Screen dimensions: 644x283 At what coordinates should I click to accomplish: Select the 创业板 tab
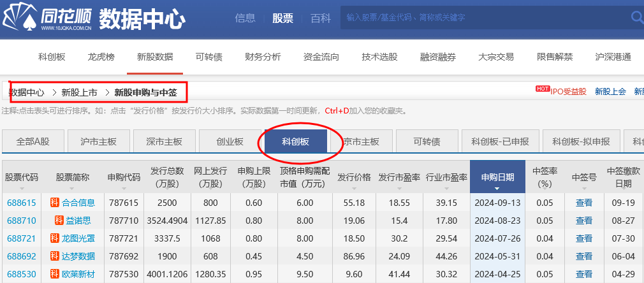pyautogui.click(x=230, y=141)
